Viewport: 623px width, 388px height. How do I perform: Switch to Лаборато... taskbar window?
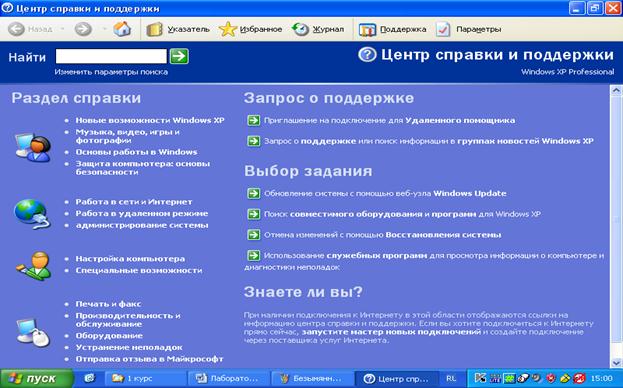pyautogui.click(x=228, y=378)
